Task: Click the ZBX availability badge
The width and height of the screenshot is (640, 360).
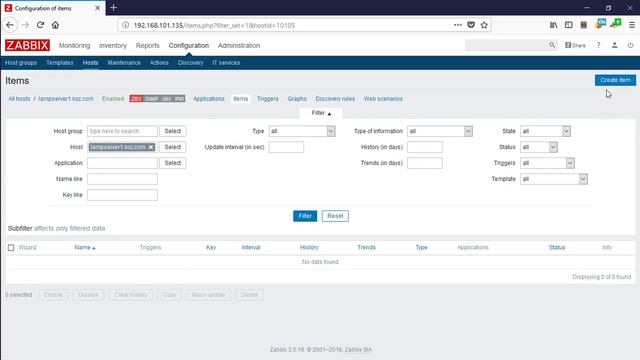Action: [136, 99]
